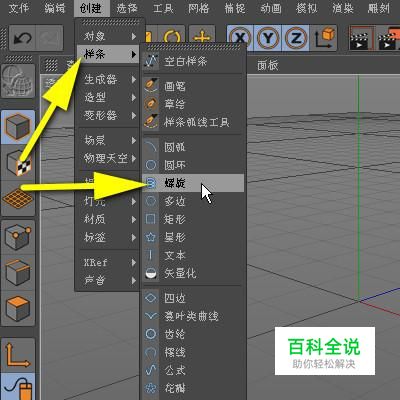Expand the 对象 submenu
The width and height of the screenshot is (400, 400).
[x=108, y=36]
